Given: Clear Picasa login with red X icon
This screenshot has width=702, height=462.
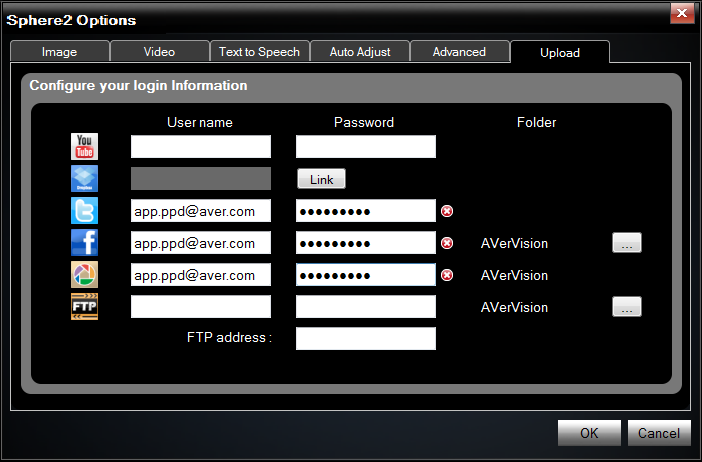Looking at the screenshot, I should [x=447, y=275].
